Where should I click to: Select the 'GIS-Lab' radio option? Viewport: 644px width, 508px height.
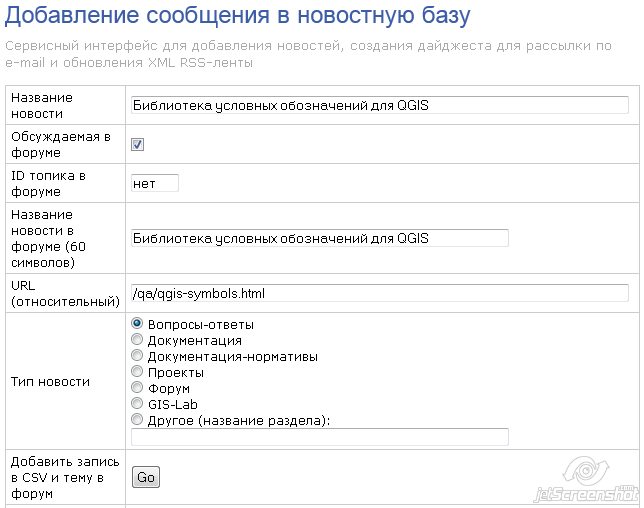(x=137, y=403)
